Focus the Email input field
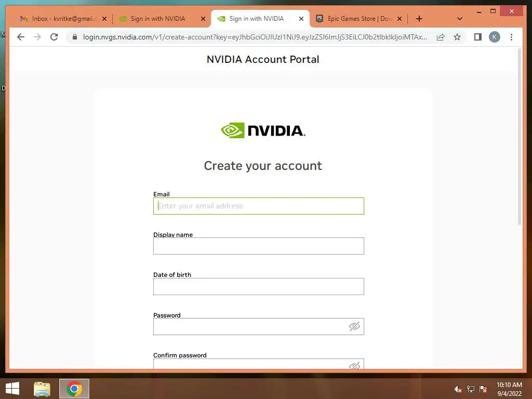The height and width of the screenshot is (399, 532). click(x=259, y=206)
